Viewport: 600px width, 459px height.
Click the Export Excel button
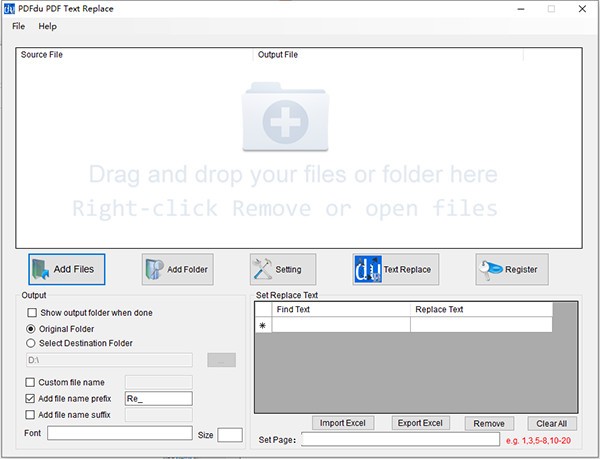click(420, 423)
